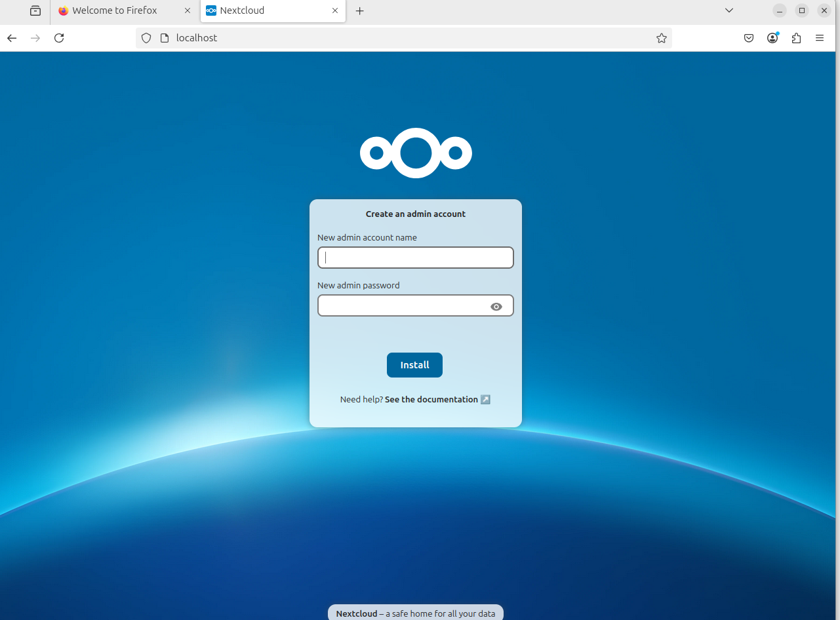Click the Firefox tab favicon
The width and height of the screenshot is (840, 620).
pyautogui.click(x=63, y=10)
